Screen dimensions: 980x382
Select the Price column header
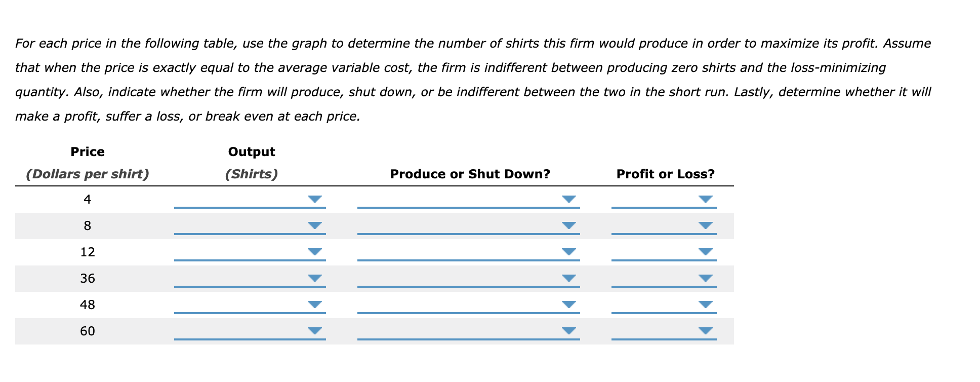(87, 151)
